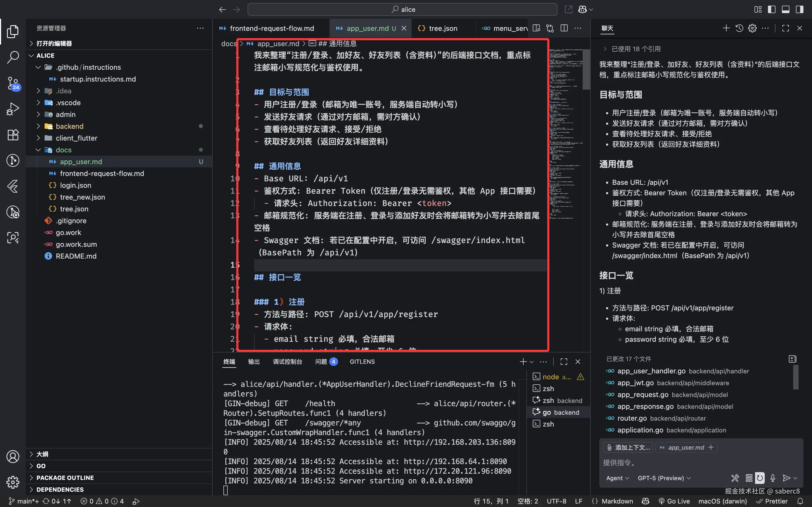Toggle the bottom panel layout button

tap(785, 9)
